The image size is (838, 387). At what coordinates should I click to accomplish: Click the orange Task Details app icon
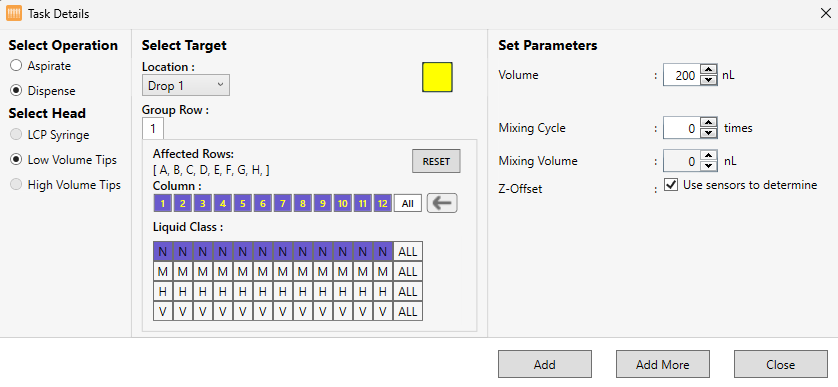[x=14, y=13]
